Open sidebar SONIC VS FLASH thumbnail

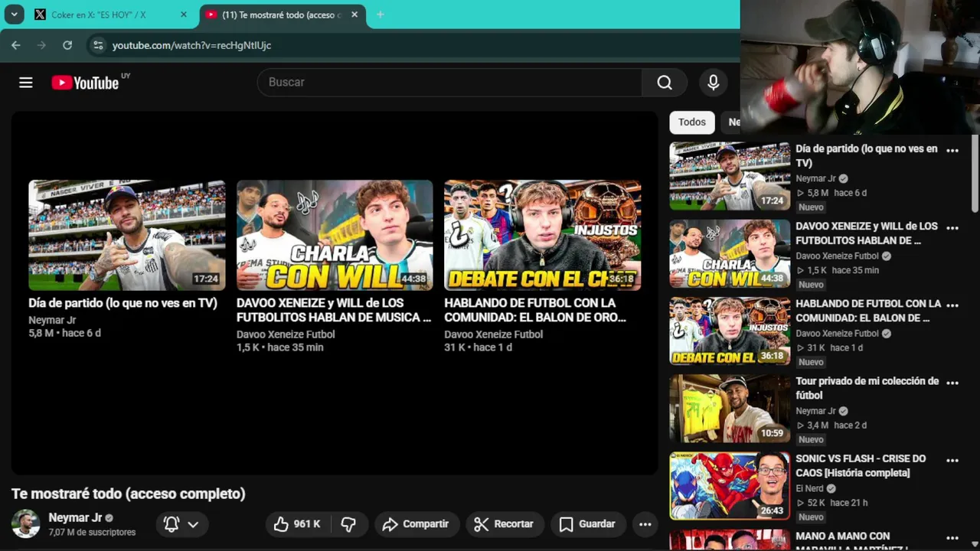[730, 485]
